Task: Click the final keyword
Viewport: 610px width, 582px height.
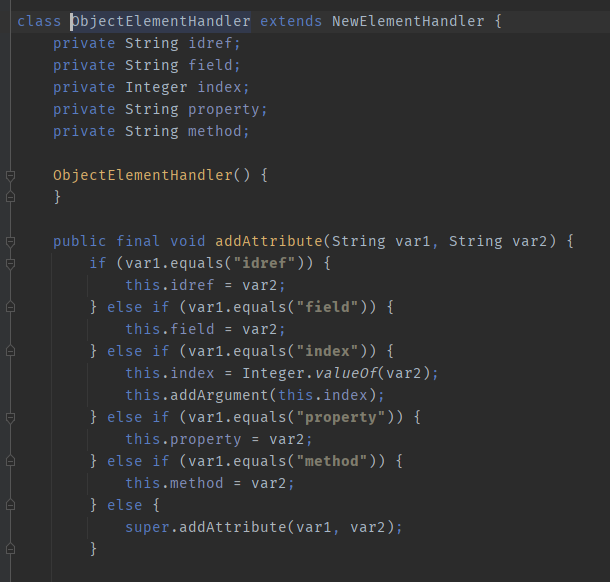Action: tap(138, 241)
